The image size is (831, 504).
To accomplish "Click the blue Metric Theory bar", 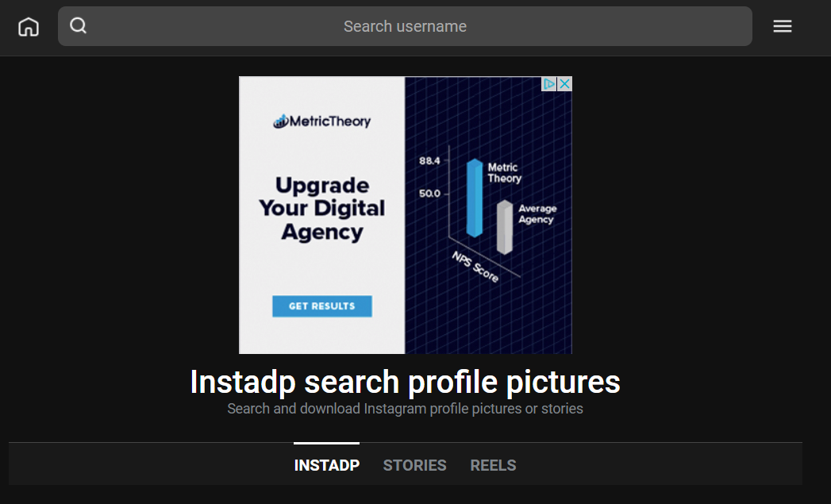I will tap(475, 198).
